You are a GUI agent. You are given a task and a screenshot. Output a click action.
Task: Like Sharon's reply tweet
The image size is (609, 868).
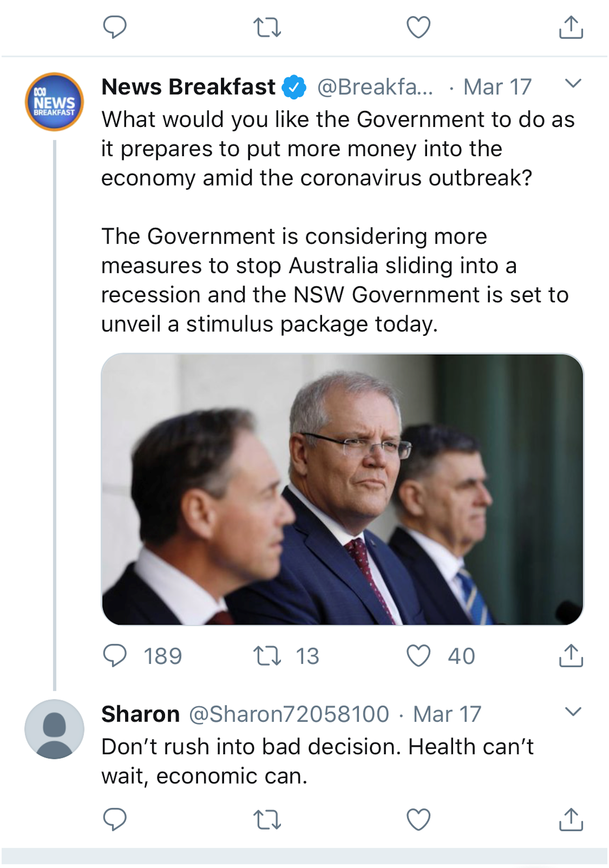click(x=418, y=819)
